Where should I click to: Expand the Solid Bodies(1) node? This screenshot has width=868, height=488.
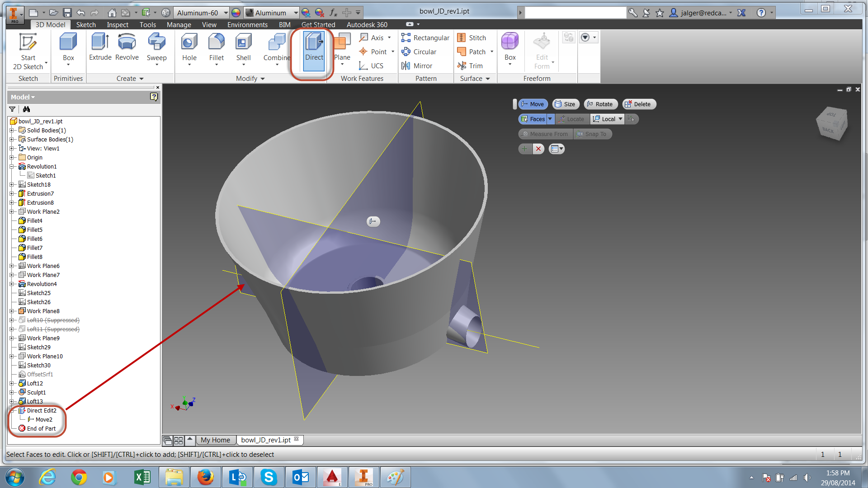click(x=12, y=131)
